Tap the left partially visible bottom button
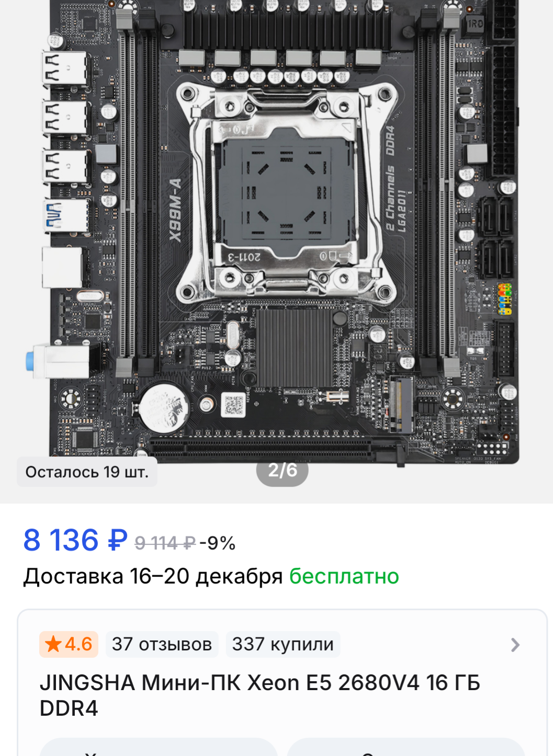The image size is (553, 756). click(159, 747)
